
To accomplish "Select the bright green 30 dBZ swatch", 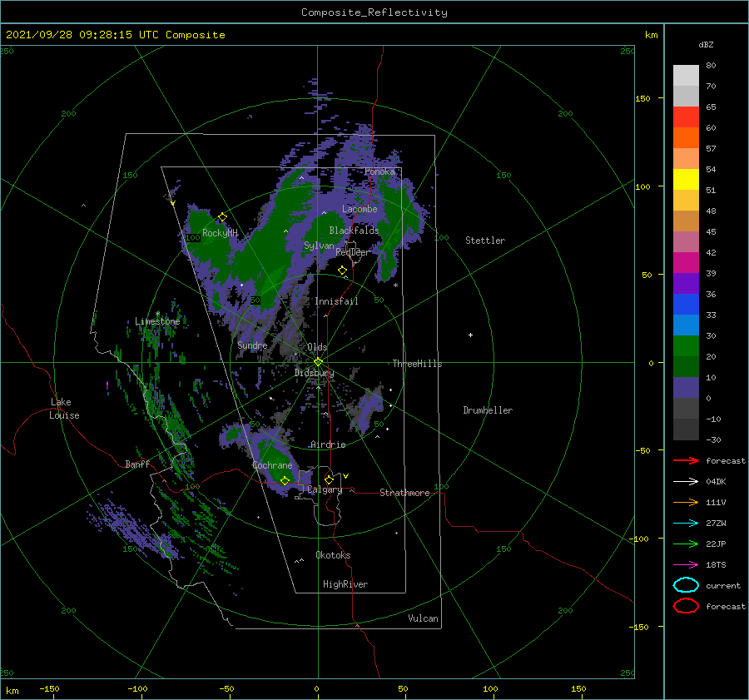I will click(686, 345).
